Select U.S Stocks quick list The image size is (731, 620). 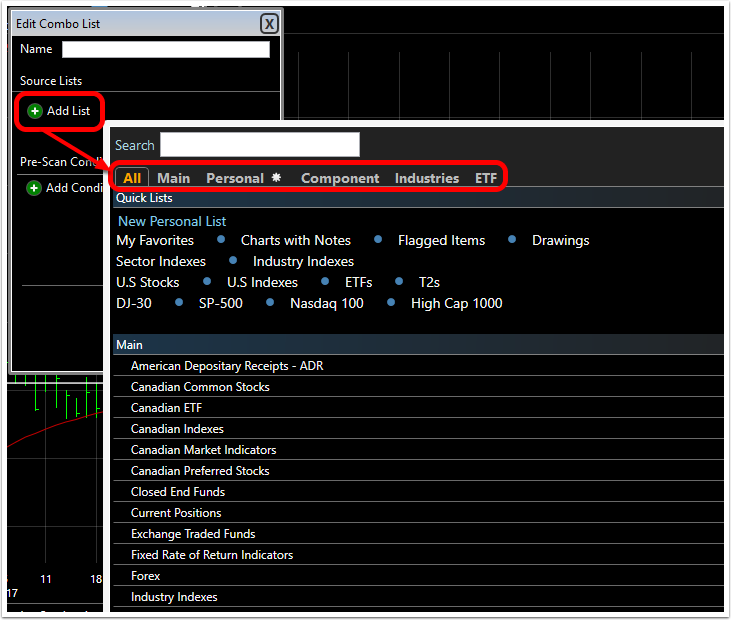[x=147, y=282]
